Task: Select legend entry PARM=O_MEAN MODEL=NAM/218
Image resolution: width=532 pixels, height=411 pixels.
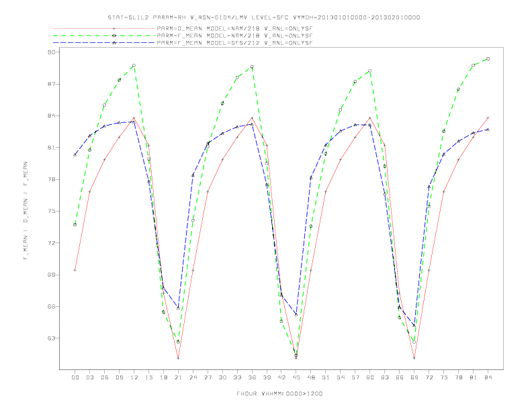Action: [x=234, y=29]
